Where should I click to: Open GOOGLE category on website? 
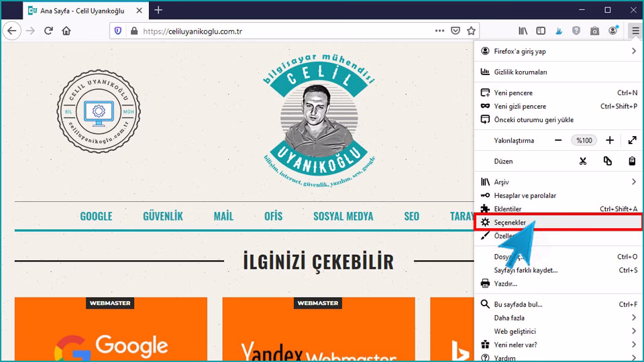(x=96, y=217)
